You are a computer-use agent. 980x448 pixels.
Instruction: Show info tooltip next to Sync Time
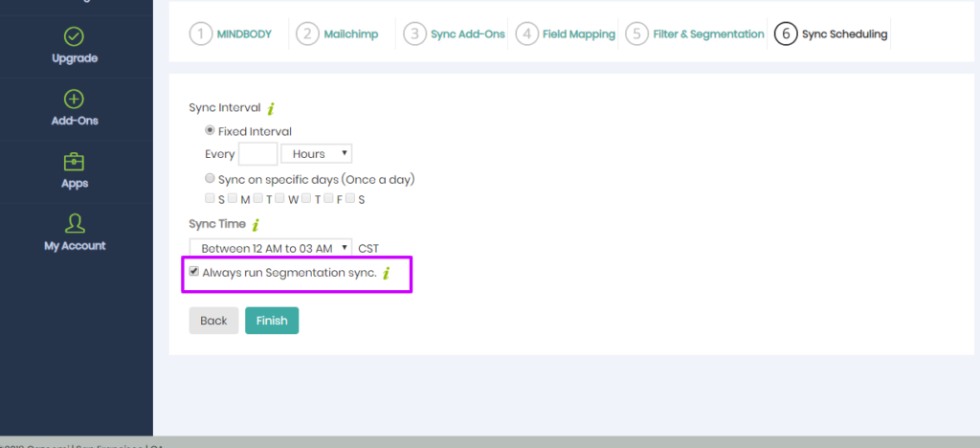coord(256,225)
